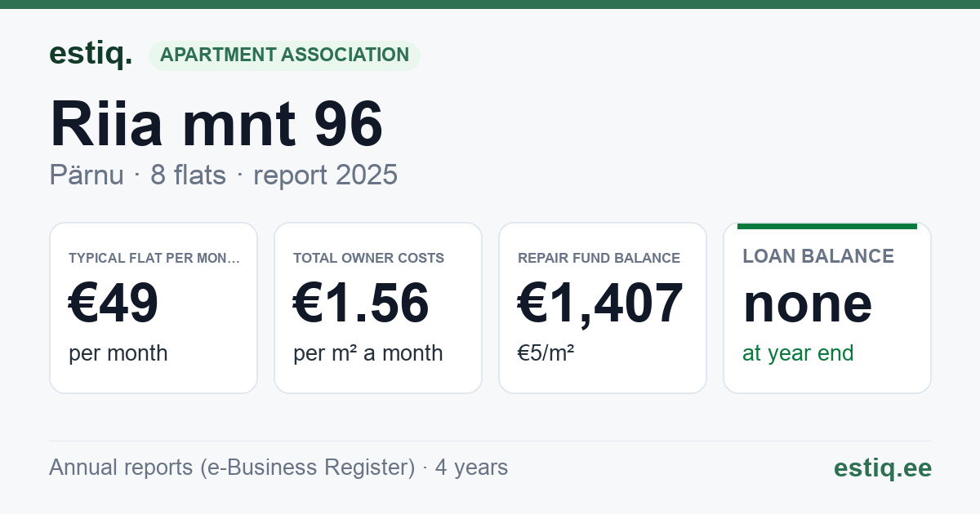Screen dimensions: 980x514
Task: Click the €1.56 value
Action: (361, 303)
